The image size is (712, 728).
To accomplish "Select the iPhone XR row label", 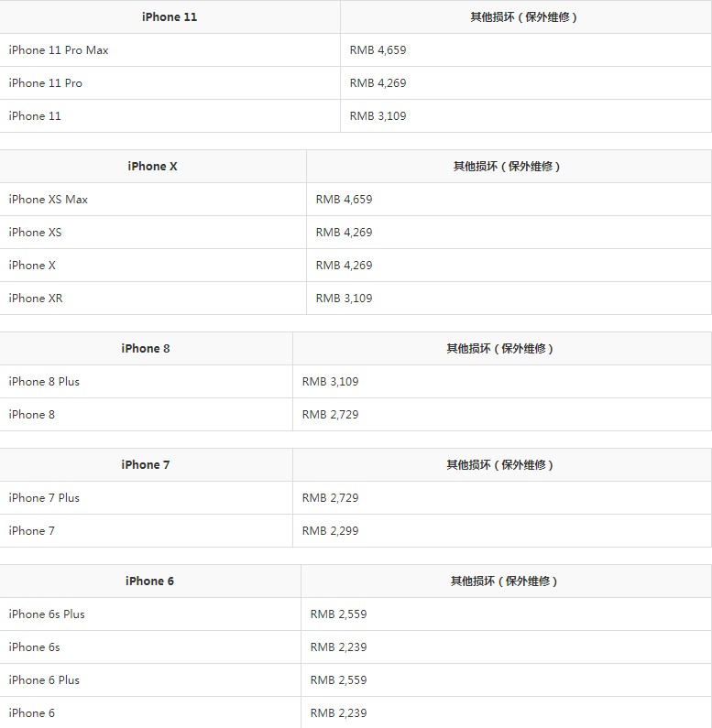I will pos(36,299).
